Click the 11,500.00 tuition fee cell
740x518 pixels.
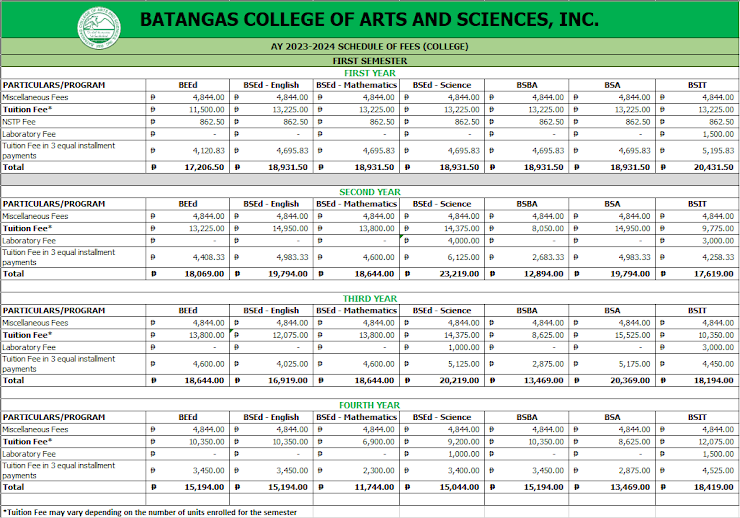188,109
